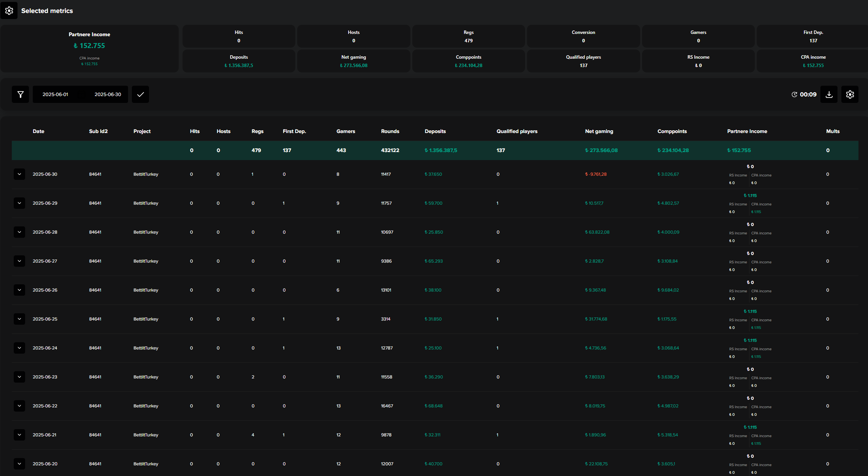Edit start date 2025-06-01
Viewport: 868px width, 476px height.
[x=55, y=94]
